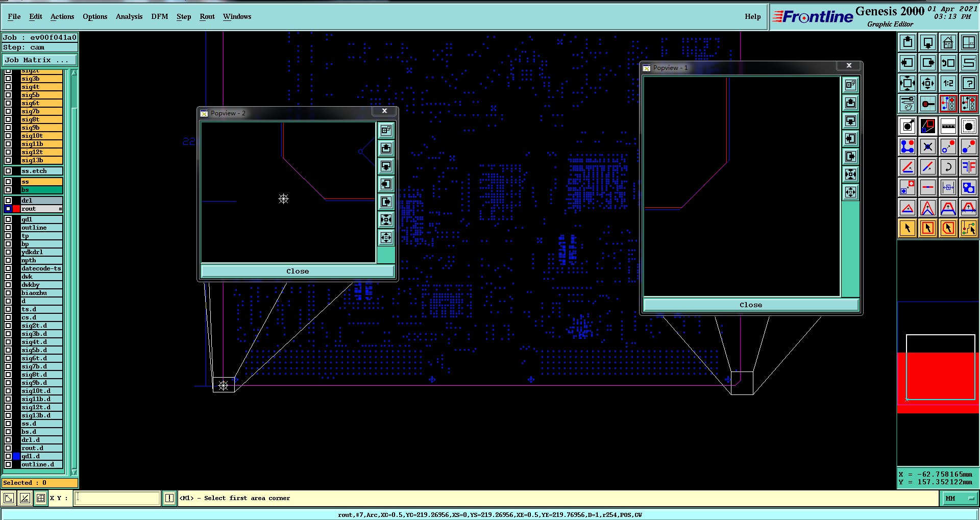Toggle the npth layer checkbox
This screenshot has width=980, height=520.
8,260
